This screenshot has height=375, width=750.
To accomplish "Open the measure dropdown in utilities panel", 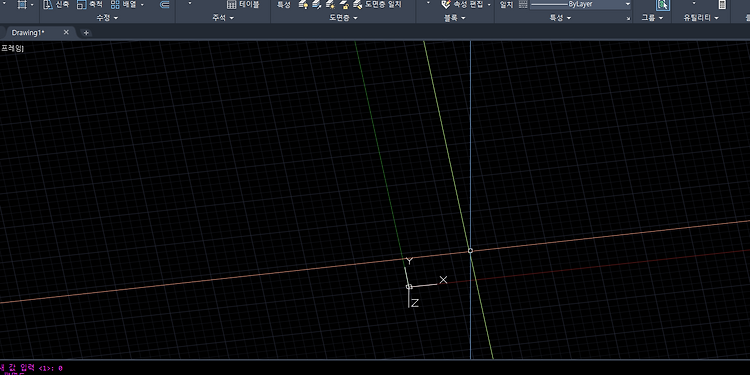I will click(x=694, y=4).
